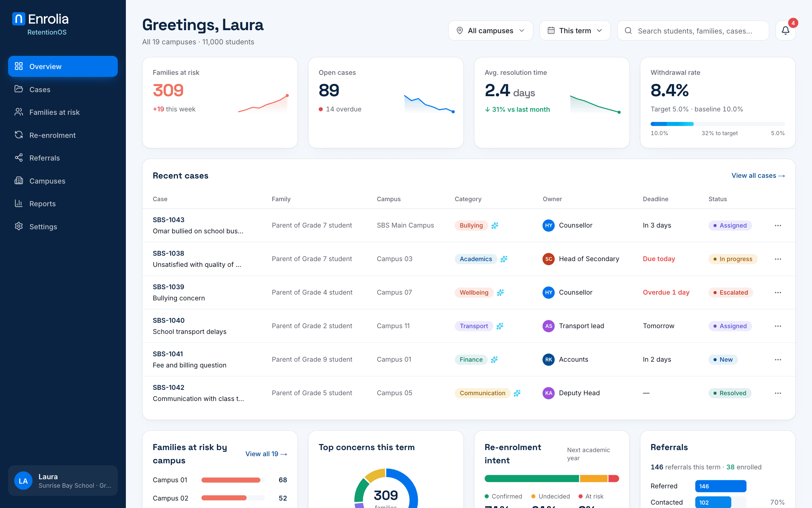Open row menu for case SBS-1043

778,226
